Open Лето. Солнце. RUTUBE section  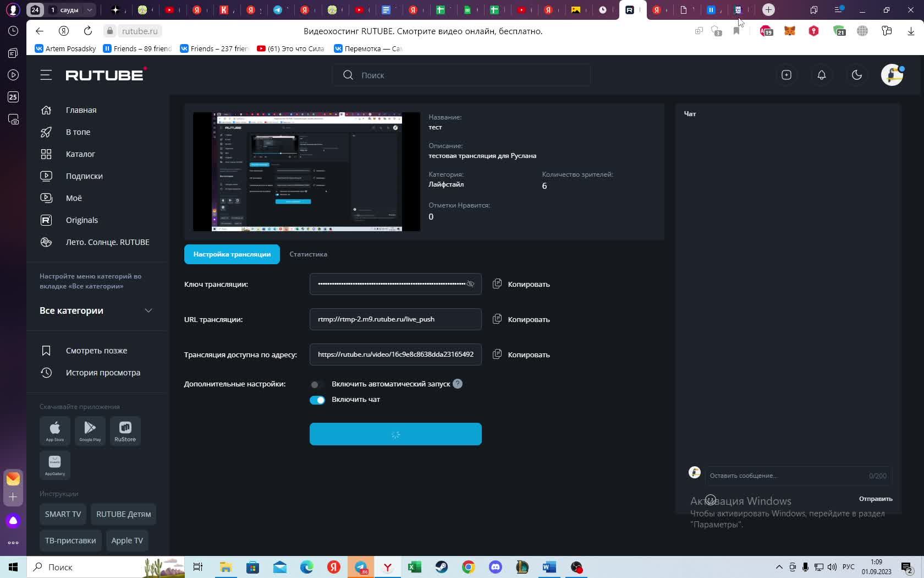pos(107,242)
